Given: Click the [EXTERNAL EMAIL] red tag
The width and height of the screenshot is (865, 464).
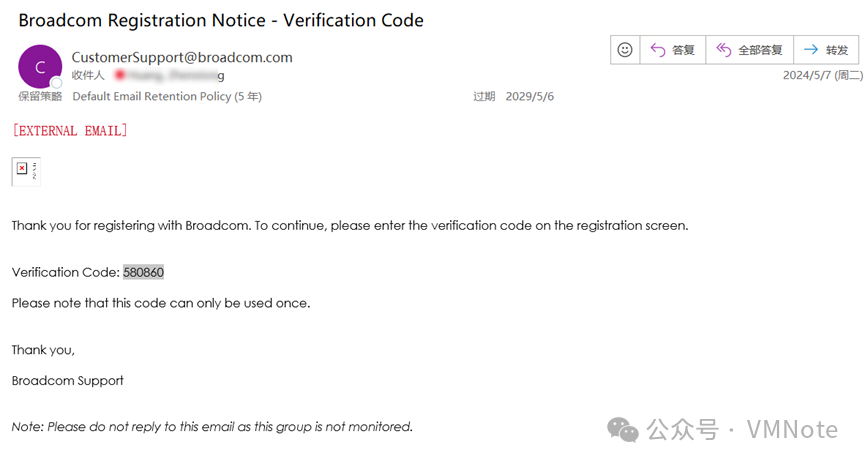Looking at the screenshot, I should 69,131.
